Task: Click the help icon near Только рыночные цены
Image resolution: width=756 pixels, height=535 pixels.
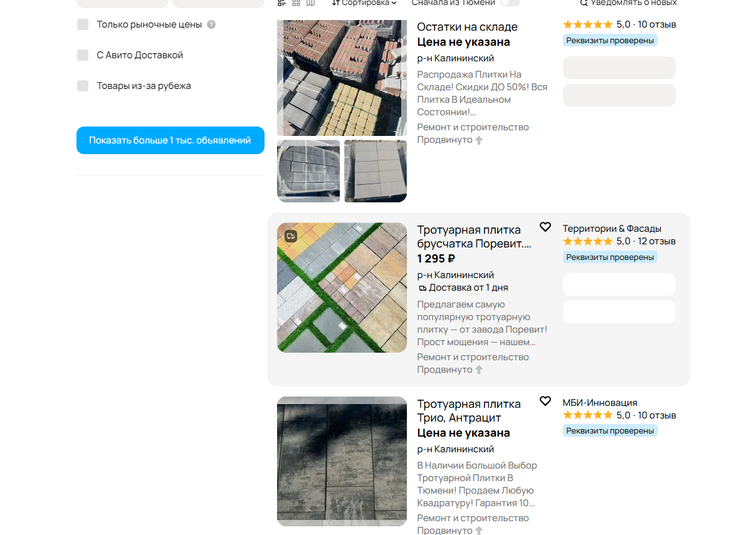Action: click(211, 24)
